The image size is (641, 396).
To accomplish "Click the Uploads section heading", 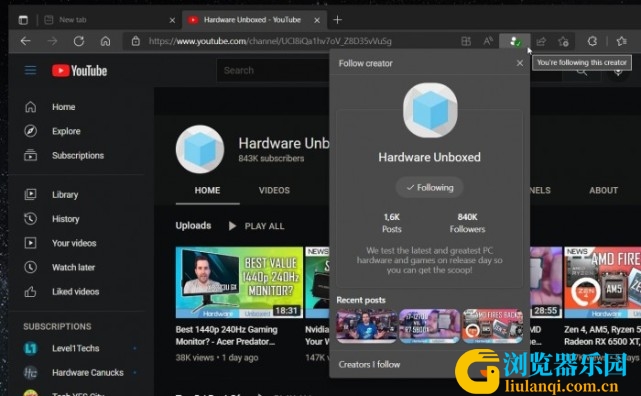I will tap(193, 226).
